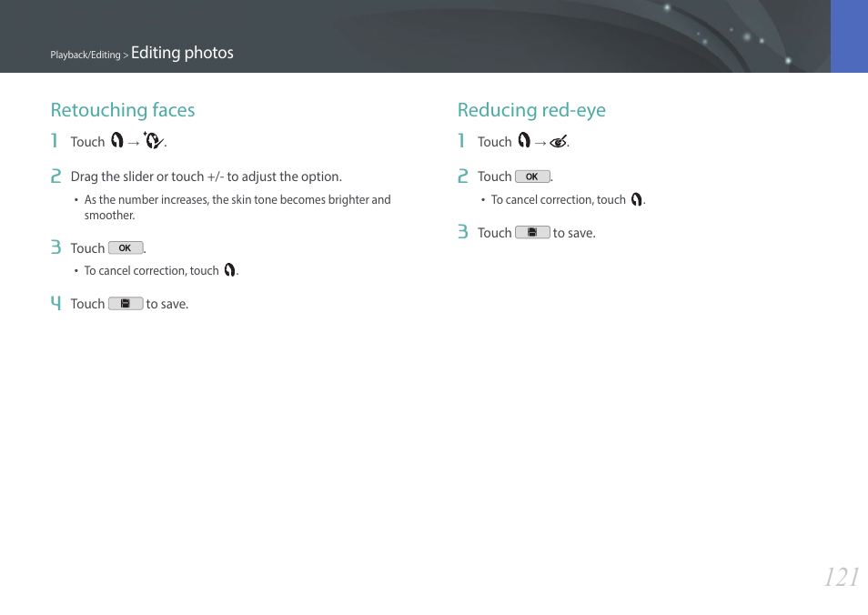868x615 pixels.
Task: Click the cancel correction face icon under Retouching faces
Action: 229,270
